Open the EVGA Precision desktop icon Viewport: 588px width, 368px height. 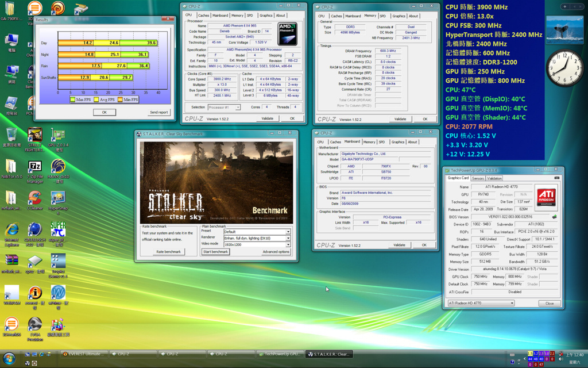tap(35, 329)
